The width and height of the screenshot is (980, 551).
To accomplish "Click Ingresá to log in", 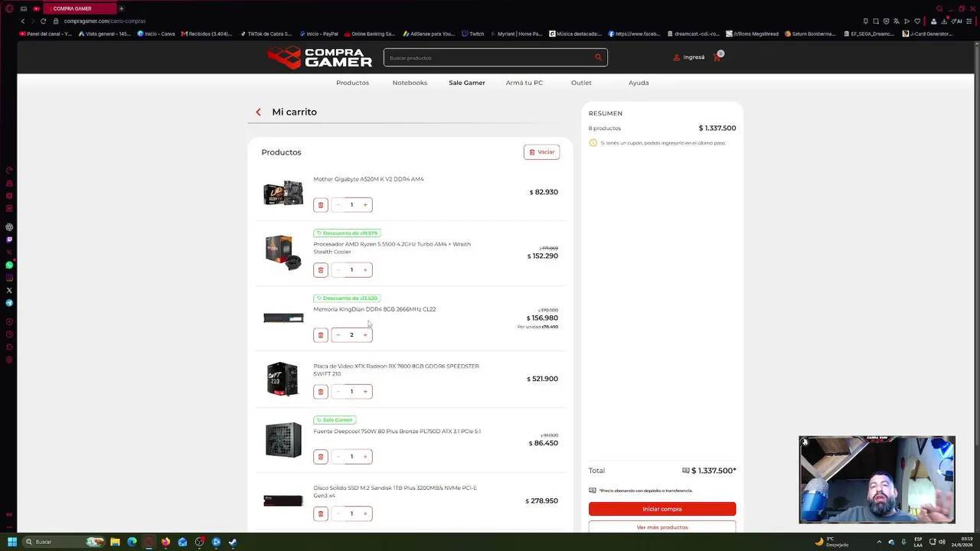I will click(x=689, y=57).
